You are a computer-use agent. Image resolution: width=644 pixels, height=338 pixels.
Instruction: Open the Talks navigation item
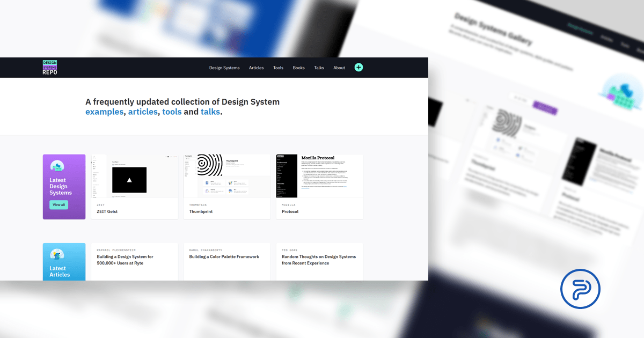pyautogui.click(x=319, y=68)
